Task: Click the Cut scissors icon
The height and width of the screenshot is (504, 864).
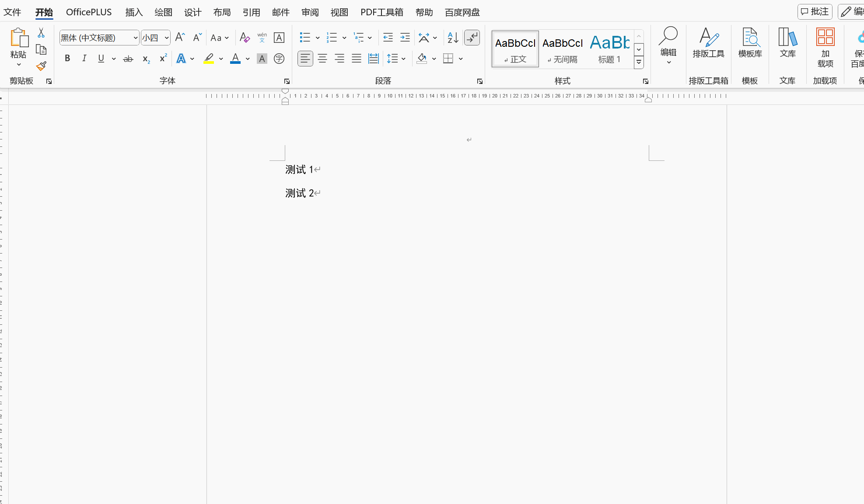Action: coord(41,33)
